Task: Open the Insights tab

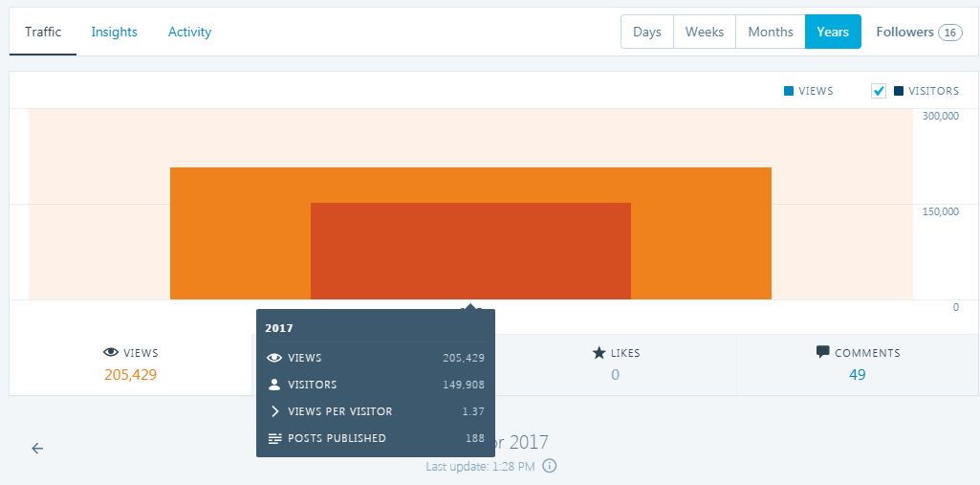Action: coord(115,32)
